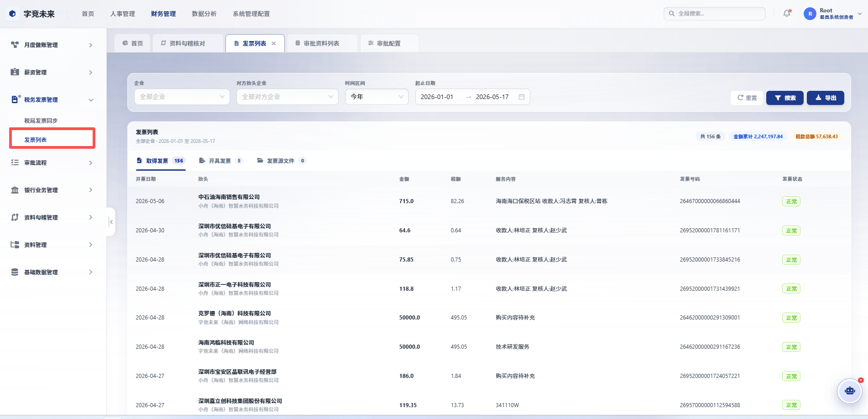Click invoice number 26467000000066860444
The width and height of the screenshot is (868, 419).
710,201
